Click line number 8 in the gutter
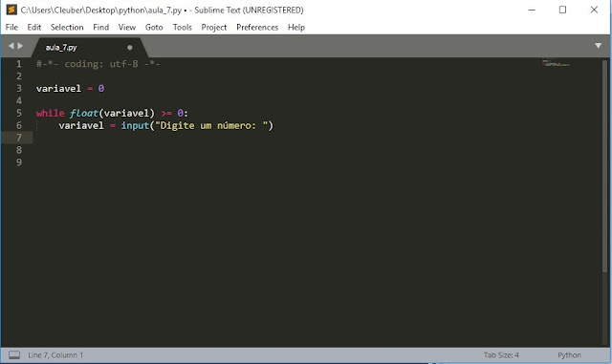Screen dimensions: 612x364 [x=19, y=150]
